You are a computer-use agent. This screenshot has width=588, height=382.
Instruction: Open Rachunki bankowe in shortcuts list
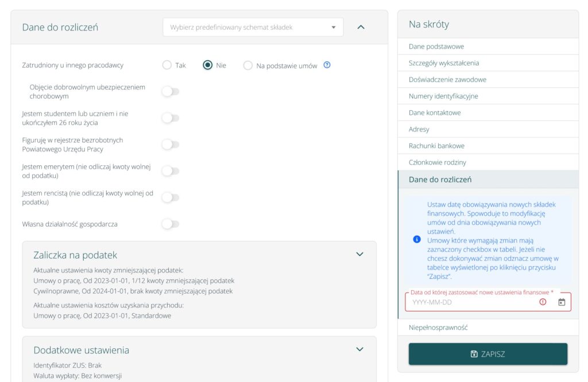point(436,146)
